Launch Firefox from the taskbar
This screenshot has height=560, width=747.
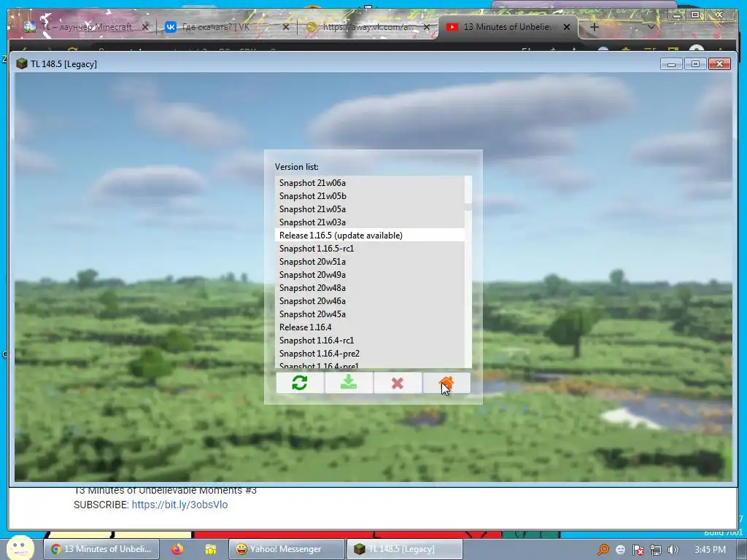tap(177, 549)
